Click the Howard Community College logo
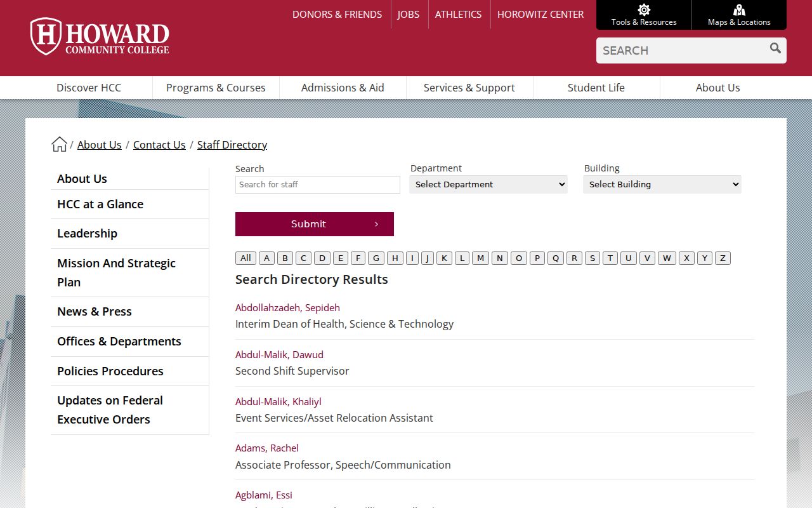This screenshot has width=812, height=508. 100,36
